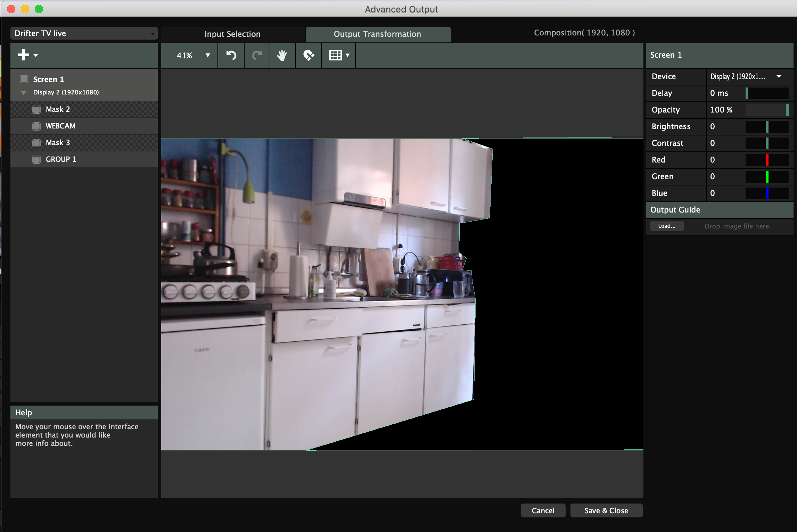Viewport: 797px width, 532px height.
Task: Select the Output Transformation tab
Action: coord(377,34)
